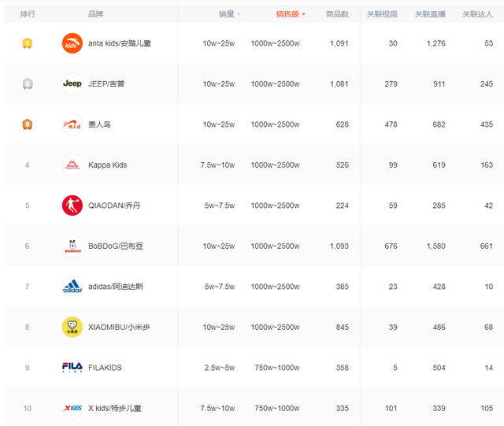The height and width of the screenshot is (426, 504).
Task: Click JEEP 关联达人 value 245
Action: [487, 84]
